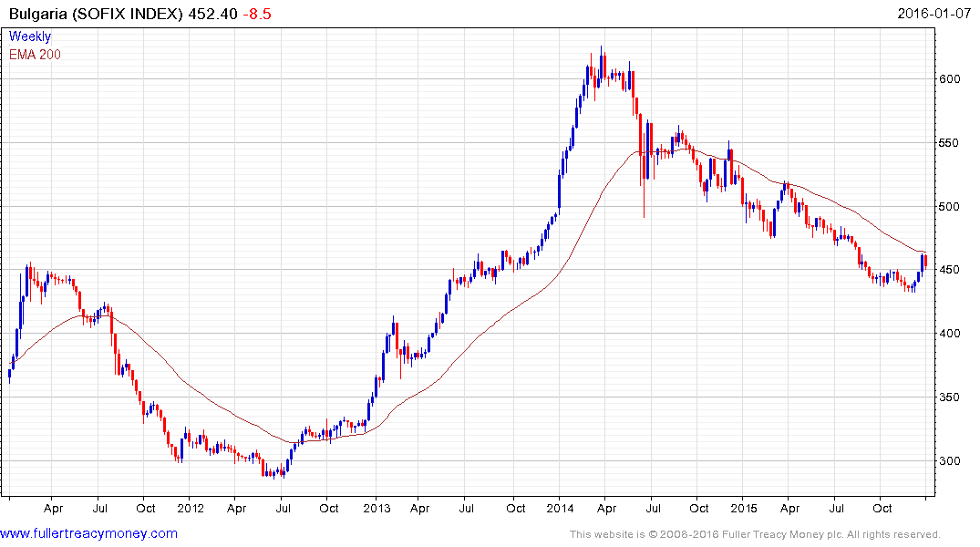Click the 'Weekly' label
Screen dimensions: 980x547
[30, 36]
